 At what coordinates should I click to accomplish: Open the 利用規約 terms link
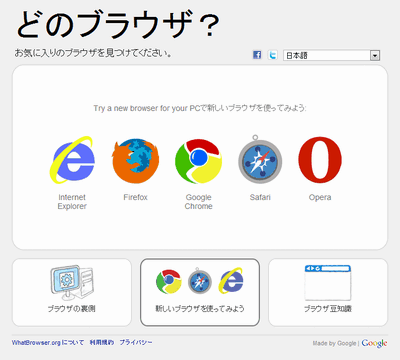(x=102, y=342)
